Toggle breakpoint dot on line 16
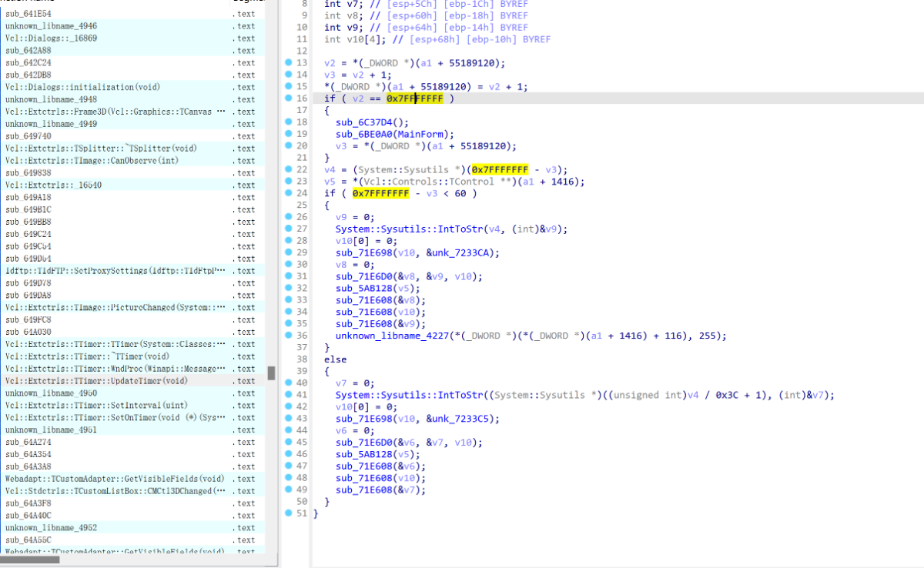Viewport: 924px width, 568px height. click(x=288, y=99)
